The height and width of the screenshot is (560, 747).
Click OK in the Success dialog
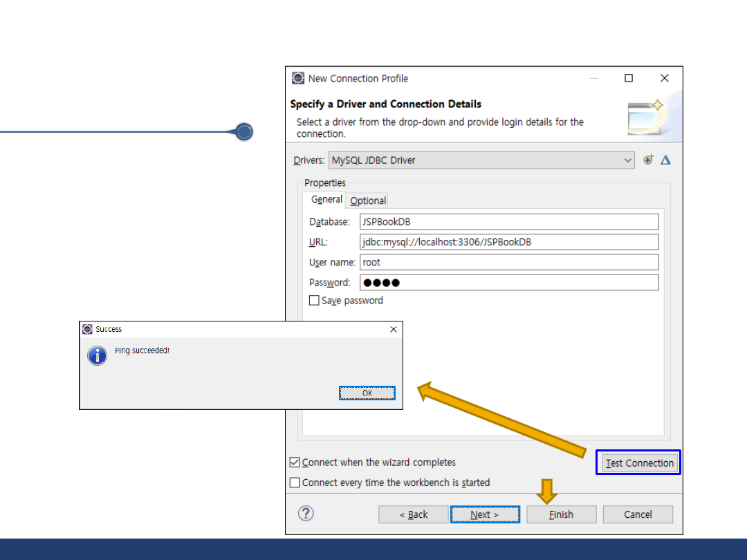(x=367, y=393)
